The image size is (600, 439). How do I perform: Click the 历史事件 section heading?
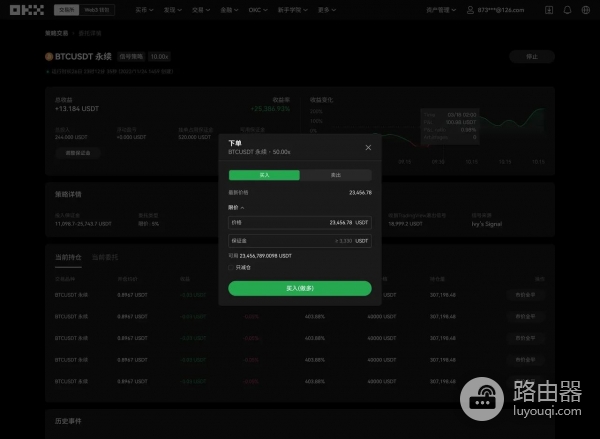pos(68,421)
